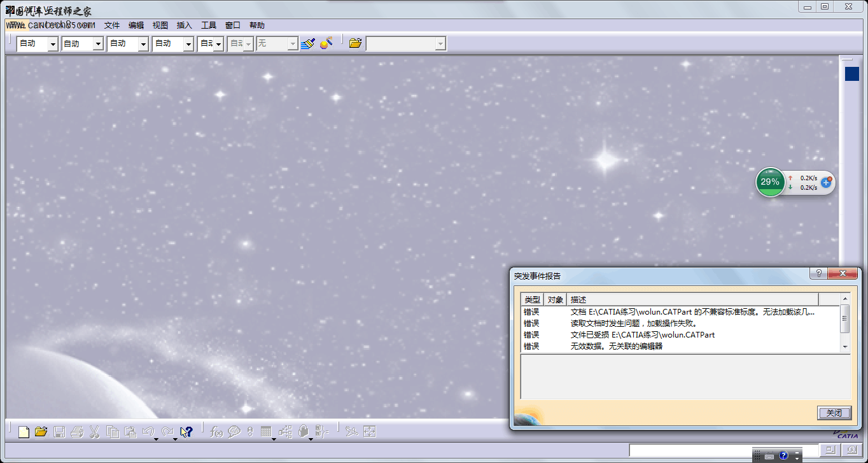
Task: Click the Redo arrow icon
Action: [x=168, y=431]
